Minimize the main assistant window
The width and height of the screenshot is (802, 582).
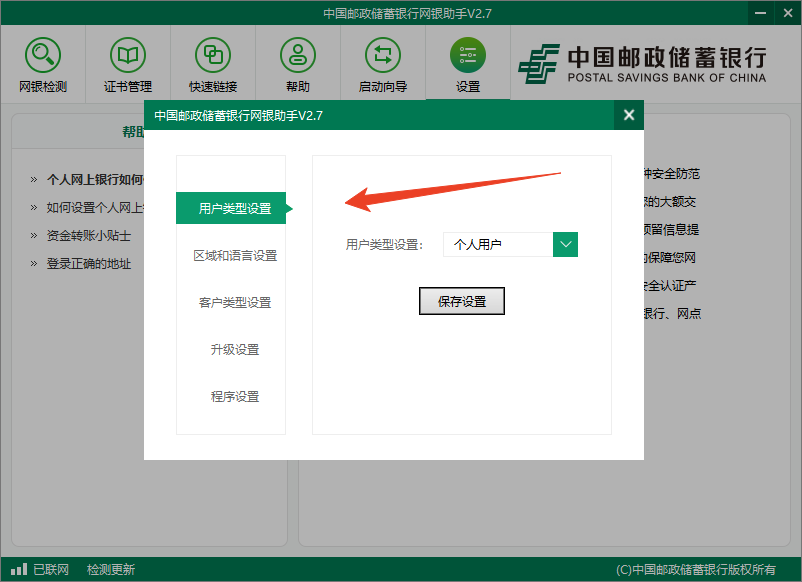tap(761, 13)
